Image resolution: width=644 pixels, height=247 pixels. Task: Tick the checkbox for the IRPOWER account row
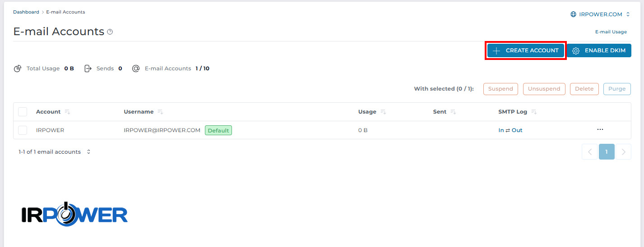pos(23,130)
